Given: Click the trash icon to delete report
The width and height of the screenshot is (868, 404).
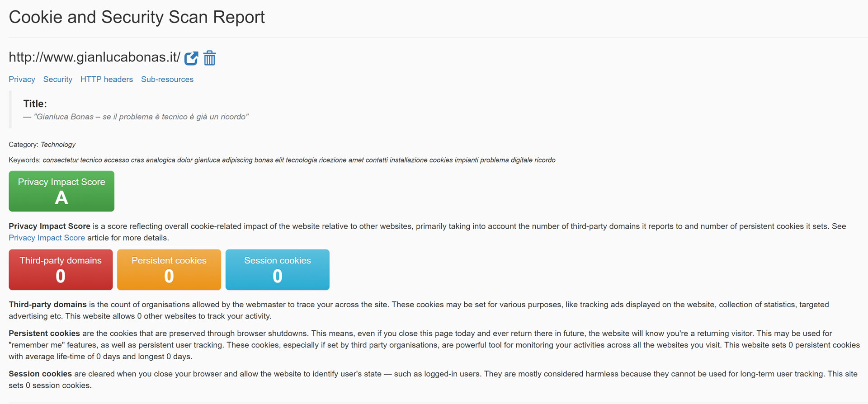Looking at the screenshot, I should click(x=209, y=58).
